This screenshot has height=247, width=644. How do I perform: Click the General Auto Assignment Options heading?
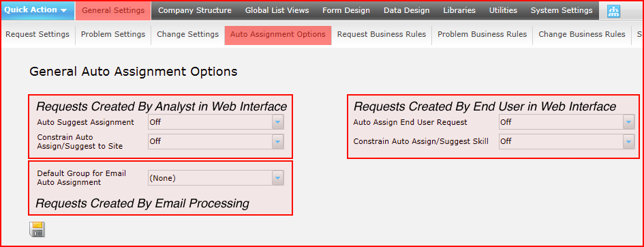[134, 72]
